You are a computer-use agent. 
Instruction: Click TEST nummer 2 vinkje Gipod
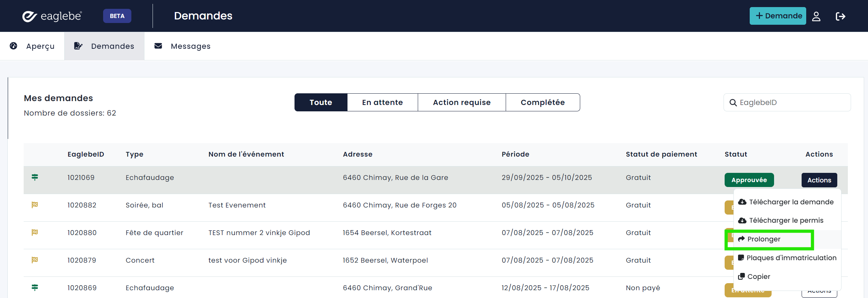coord(259,233)
